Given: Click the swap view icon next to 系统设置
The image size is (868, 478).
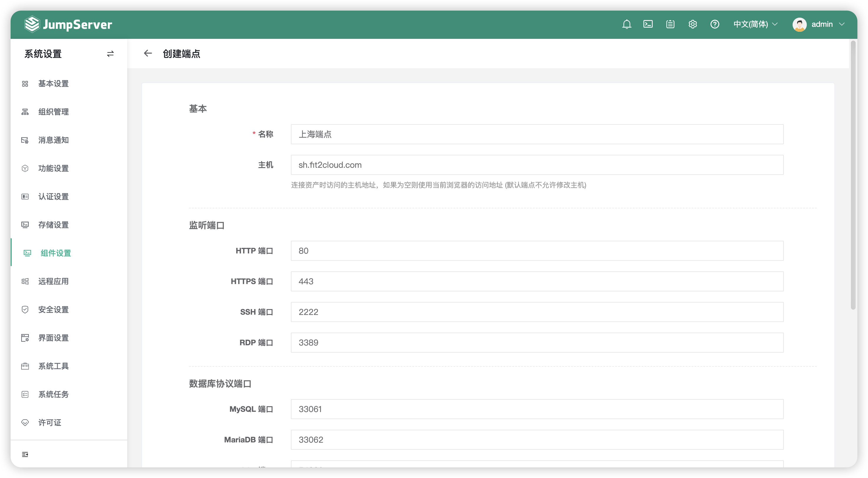Looking at the screenshot, I should [x=110, y=54].
